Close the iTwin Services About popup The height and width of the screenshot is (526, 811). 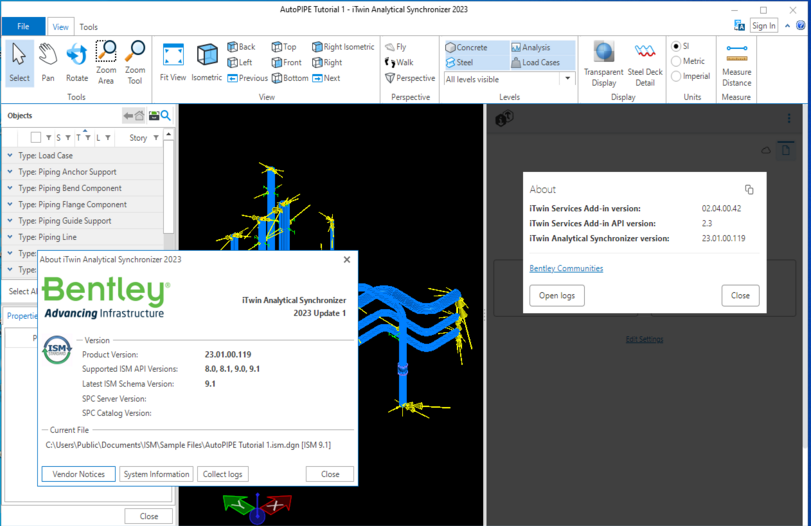[740, 295]
